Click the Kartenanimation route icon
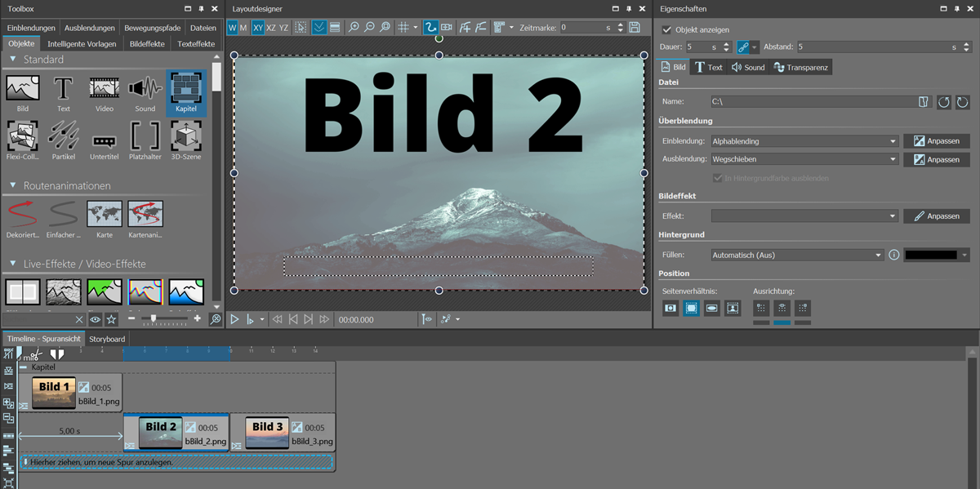Image resolution: width=980 pixels, height=489 pixels. point(145,216)
